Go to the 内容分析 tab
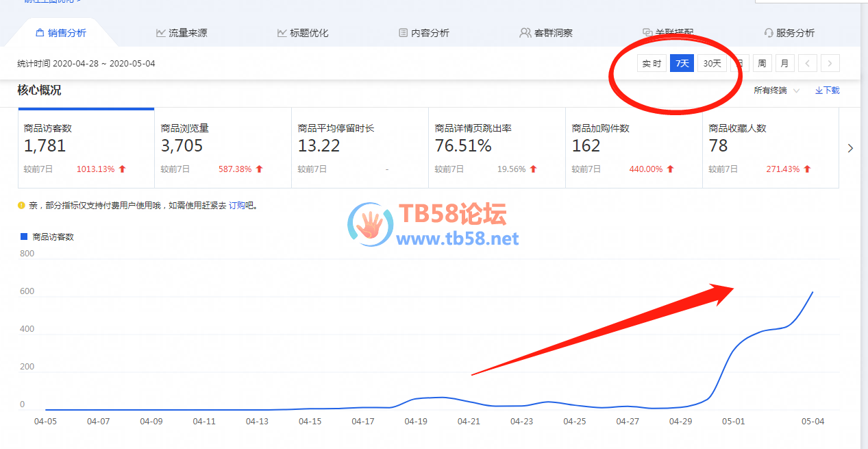 (423, 33)
